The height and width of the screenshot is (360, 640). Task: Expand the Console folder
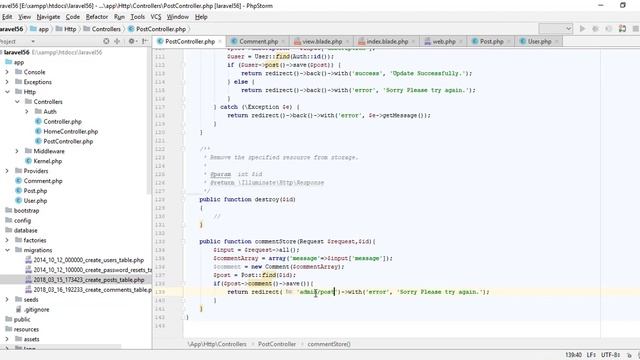click(7, 72)
